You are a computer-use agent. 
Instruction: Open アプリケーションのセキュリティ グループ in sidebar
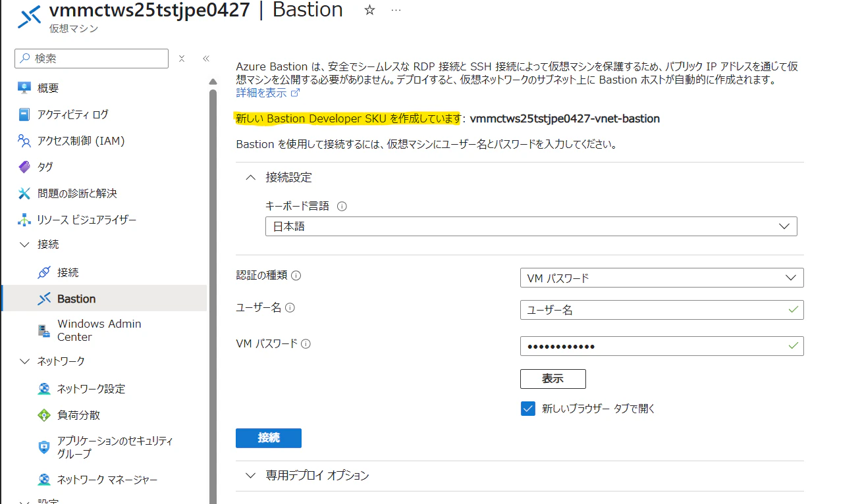click(115, 447)
